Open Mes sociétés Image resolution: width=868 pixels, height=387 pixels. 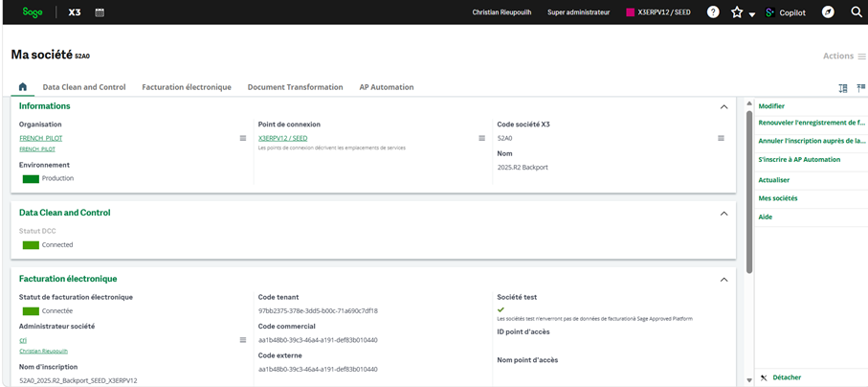point(778,198)
